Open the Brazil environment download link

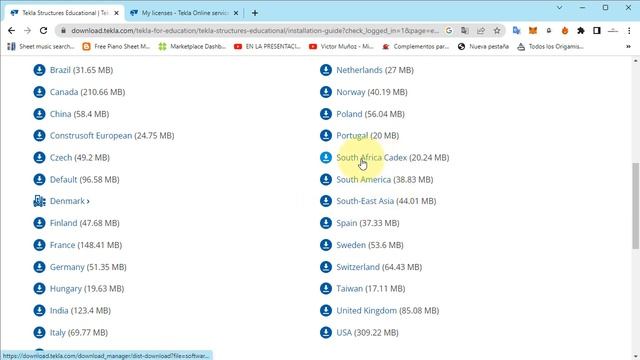tap(60, 70)
